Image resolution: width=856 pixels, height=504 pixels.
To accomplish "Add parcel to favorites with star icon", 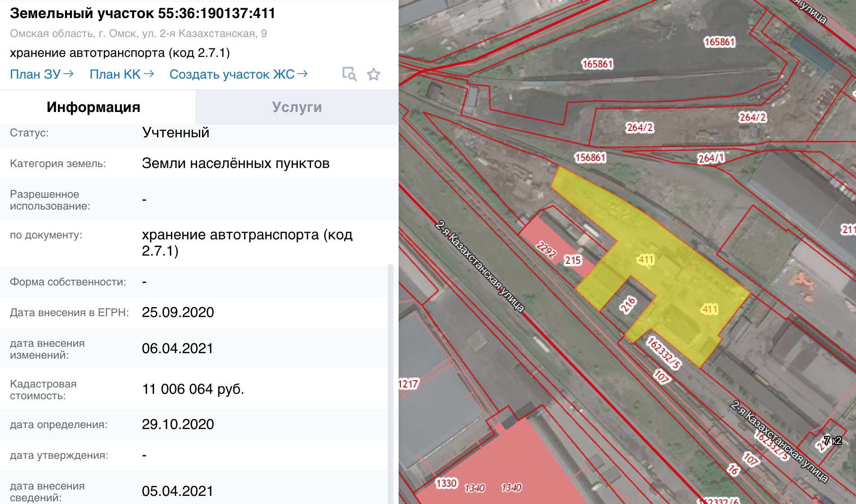I will (373, 74).
